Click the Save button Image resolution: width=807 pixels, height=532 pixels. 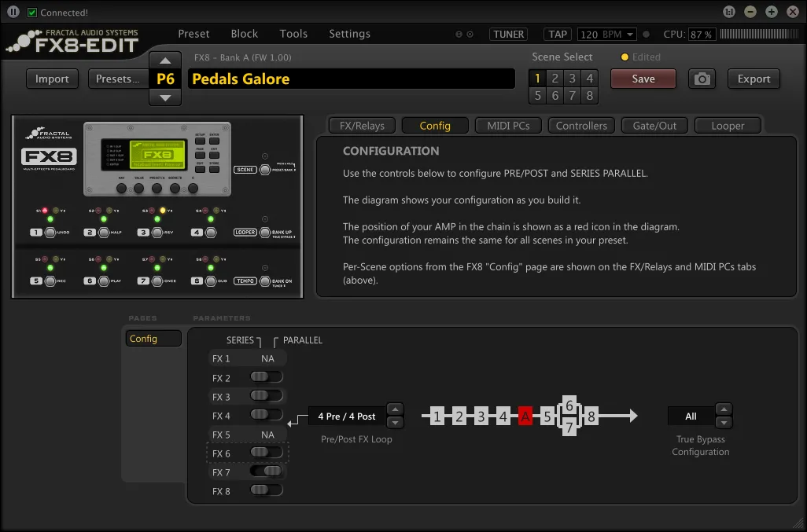pyautogui.click(x=643, y=79)
